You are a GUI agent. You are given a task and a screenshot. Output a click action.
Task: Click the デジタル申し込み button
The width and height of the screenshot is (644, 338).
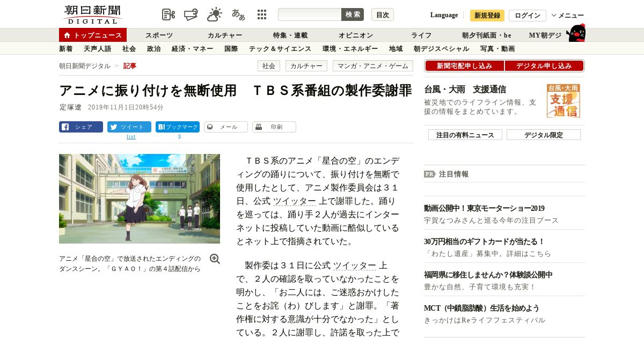[544, 66]
